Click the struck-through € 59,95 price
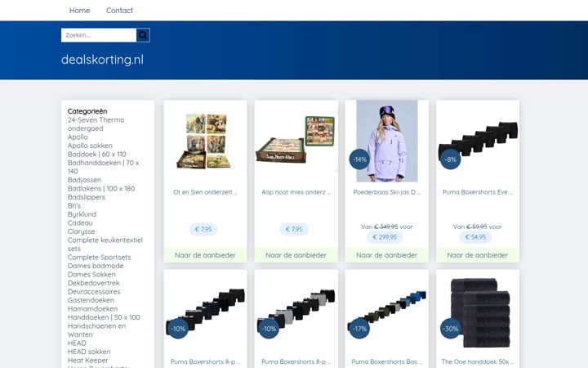The height and width of the screenshot is (368, 588). [477, 227]
